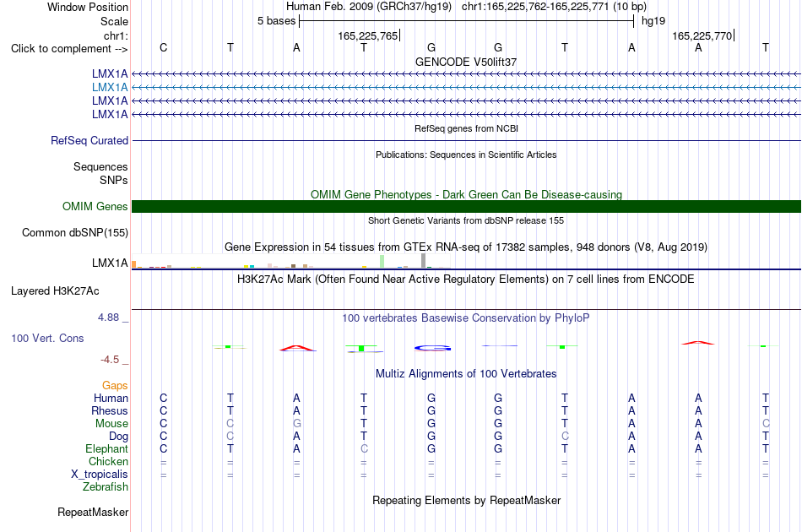Open 'Multiz Alignments of 100 Vertebrates' title
Screen dimensions: 802x532
click(466, 374)
